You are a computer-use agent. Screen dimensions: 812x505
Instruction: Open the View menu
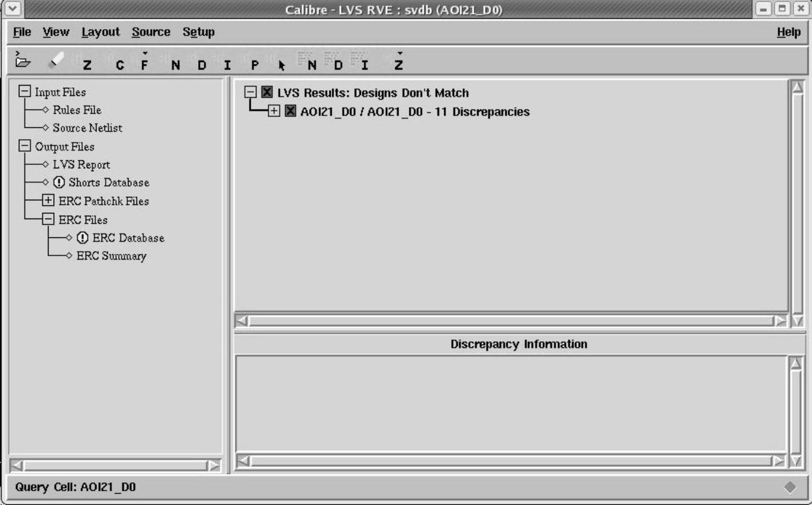pos(56,32)
